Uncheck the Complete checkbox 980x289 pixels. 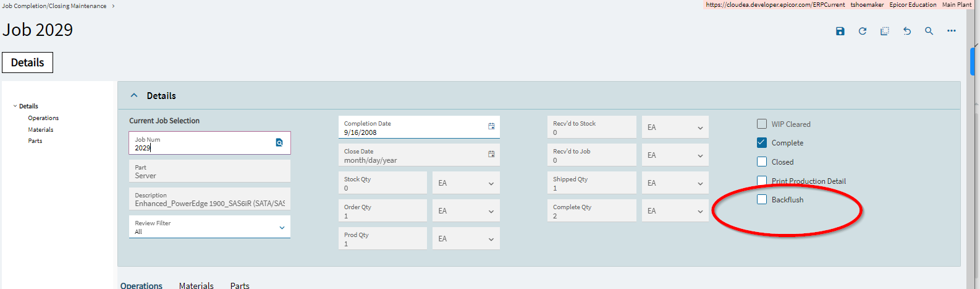(x=762, y=142)
